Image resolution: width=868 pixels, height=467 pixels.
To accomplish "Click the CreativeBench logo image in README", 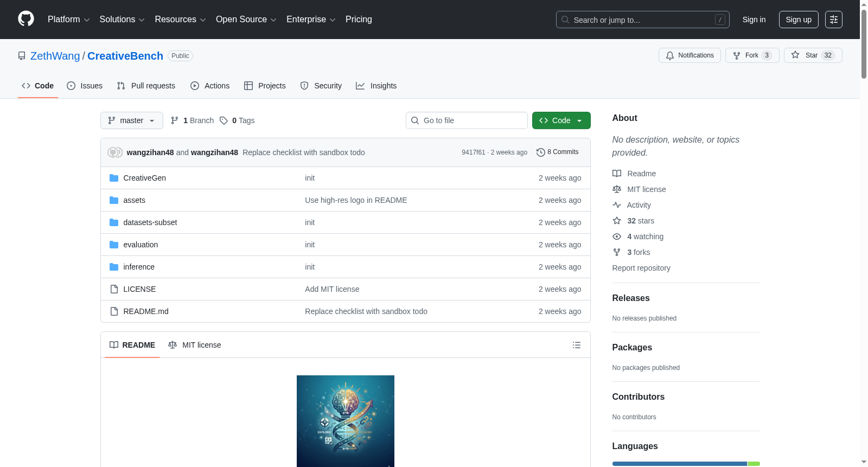I will tap(346, 421).
